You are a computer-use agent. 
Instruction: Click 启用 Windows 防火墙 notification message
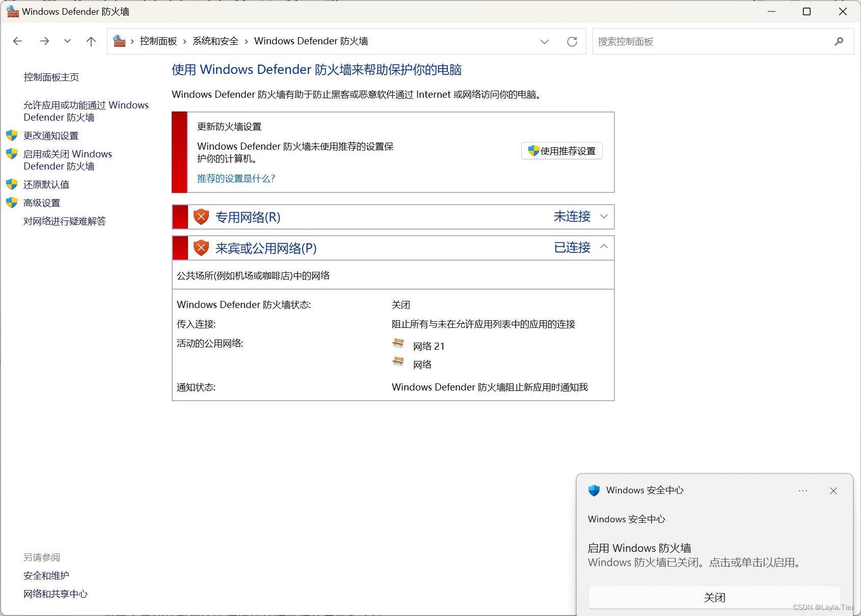click(639, 548)
